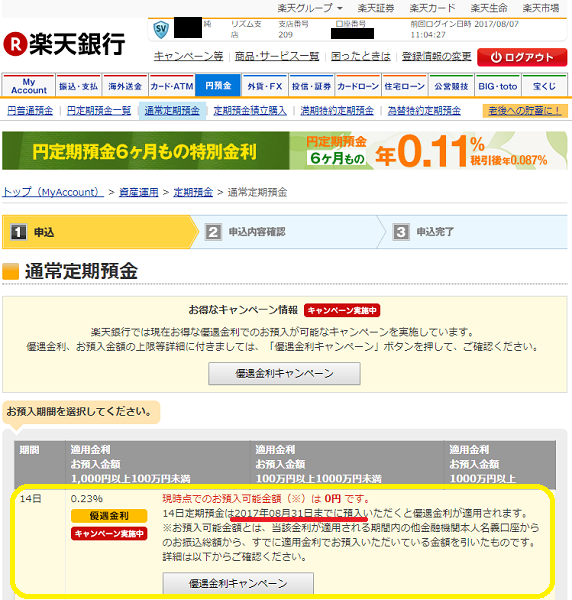The width and height of the screenshot is (572, 600).
Task: Switch to the 宝くじ tab
Action: click(544, 86)
